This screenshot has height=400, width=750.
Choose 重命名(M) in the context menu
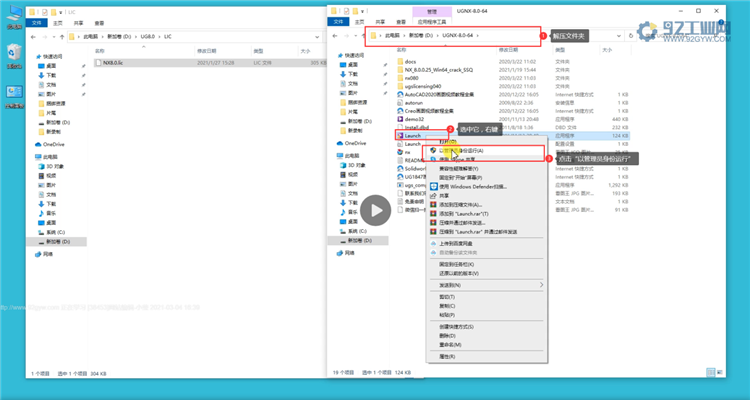point(487,344)
